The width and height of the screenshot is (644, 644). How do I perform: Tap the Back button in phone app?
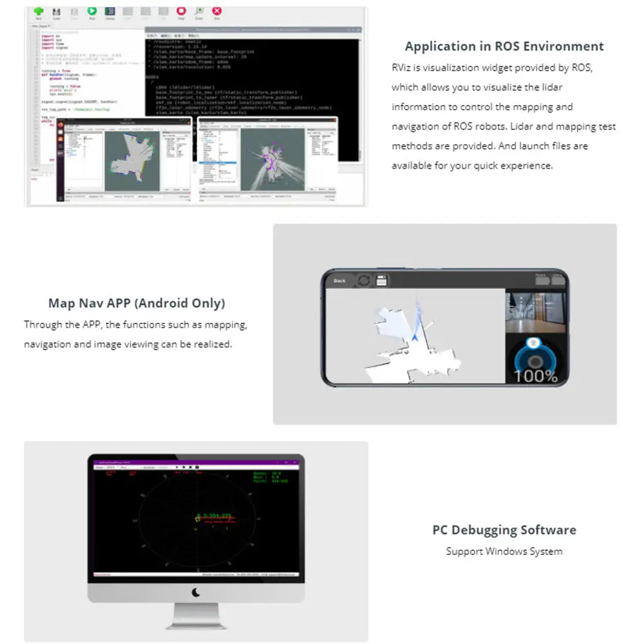339,280
